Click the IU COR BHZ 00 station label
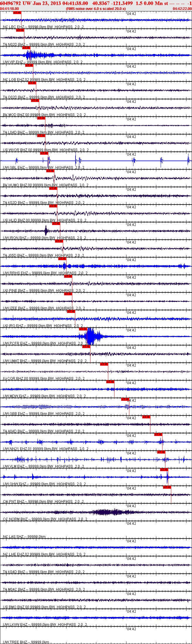 click(44, 379)
